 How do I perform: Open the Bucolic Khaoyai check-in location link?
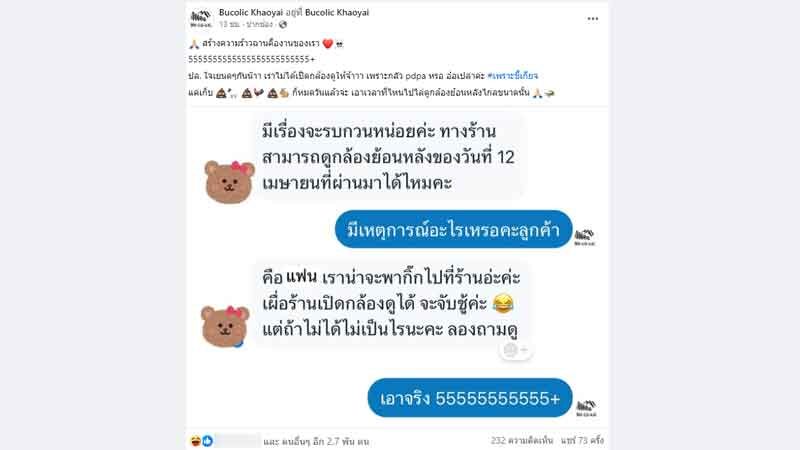[x=337, y=12]
